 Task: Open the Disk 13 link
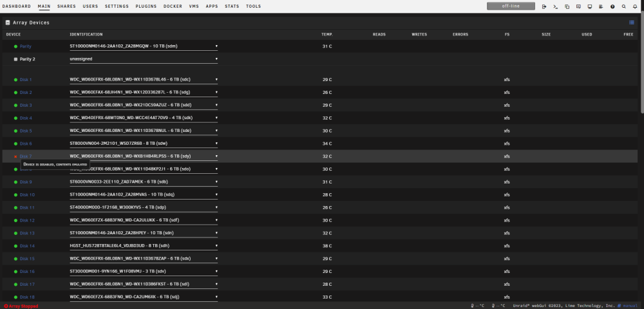click(x=27, y=233)
